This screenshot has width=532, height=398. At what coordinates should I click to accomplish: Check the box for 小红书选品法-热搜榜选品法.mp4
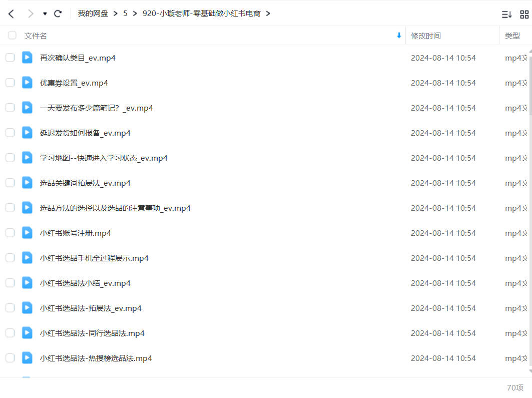[x=10, y=358]
